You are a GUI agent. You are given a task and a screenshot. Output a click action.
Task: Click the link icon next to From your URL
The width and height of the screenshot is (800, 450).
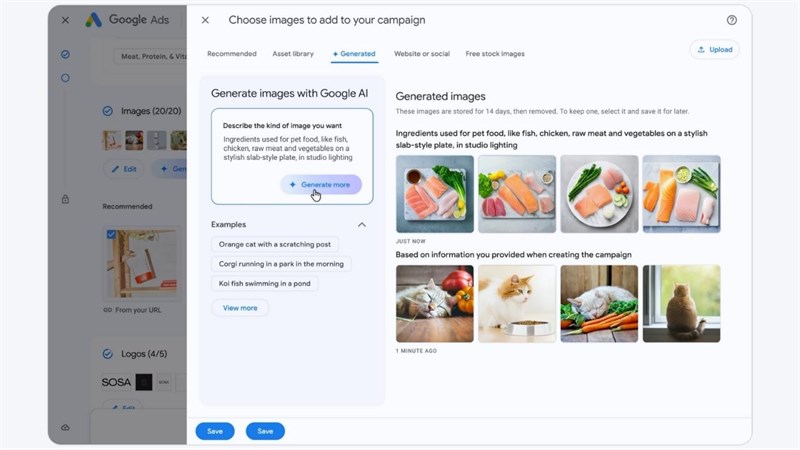(108, 310)
